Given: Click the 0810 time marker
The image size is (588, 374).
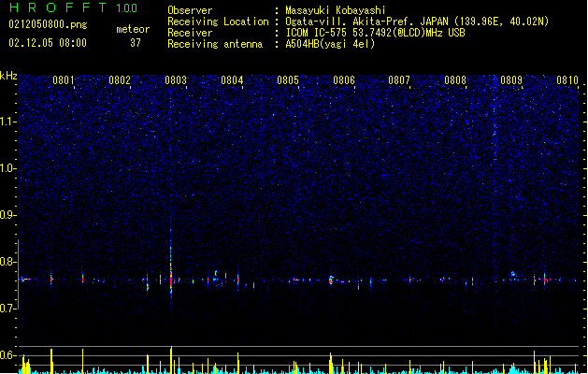Looking at the screenshot, I should (567, 80).
